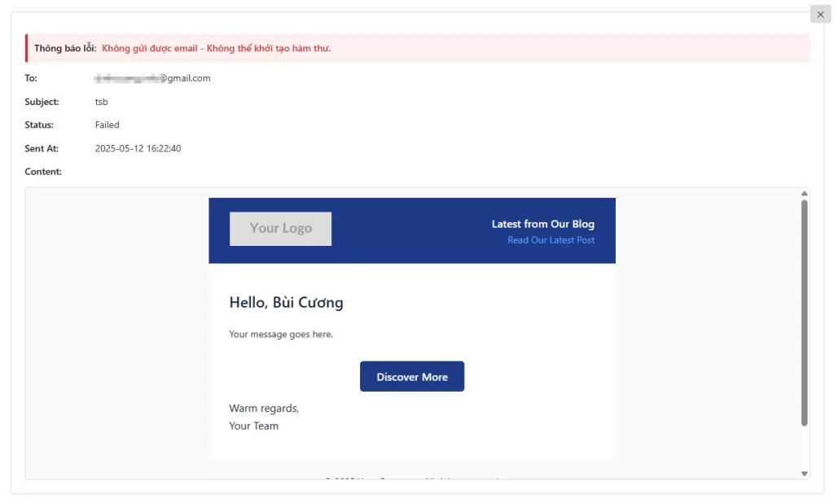
Task: Close the email detail dialog
Action: click(x=820, y=15)
